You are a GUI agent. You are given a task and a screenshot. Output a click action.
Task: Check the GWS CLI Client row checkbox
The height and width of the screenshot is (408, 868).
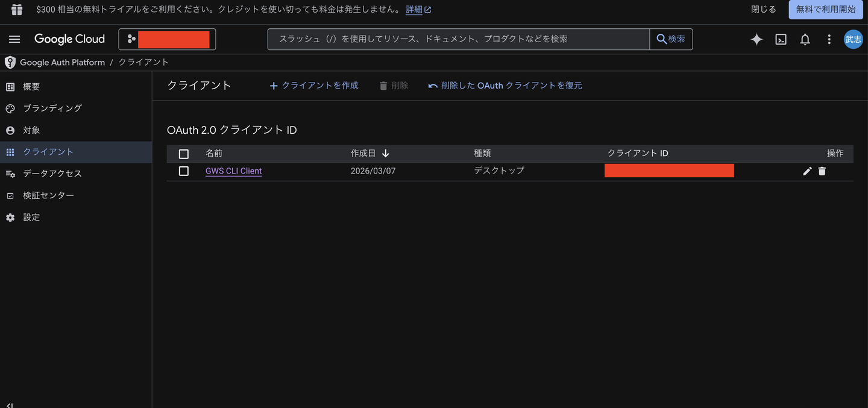pos(184,171)
